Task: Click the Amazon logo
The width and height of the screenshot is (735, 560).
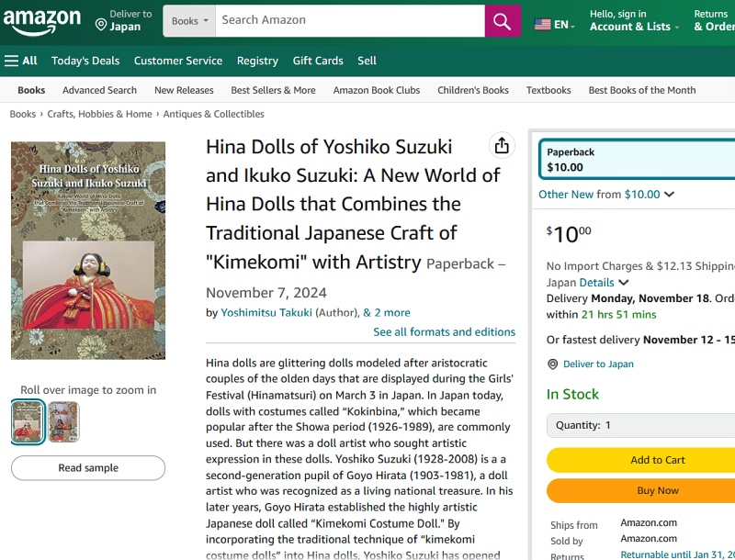Action: (x=40, y=21)
